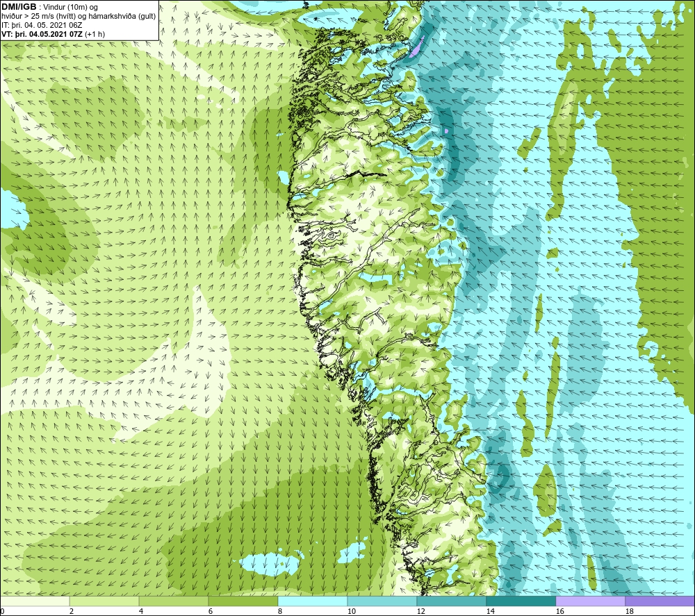Image resolution: width=695 pixels, height=616 pixels.
Task: Click the 14–16 m/s dark teal swatch
Action: 521,601
